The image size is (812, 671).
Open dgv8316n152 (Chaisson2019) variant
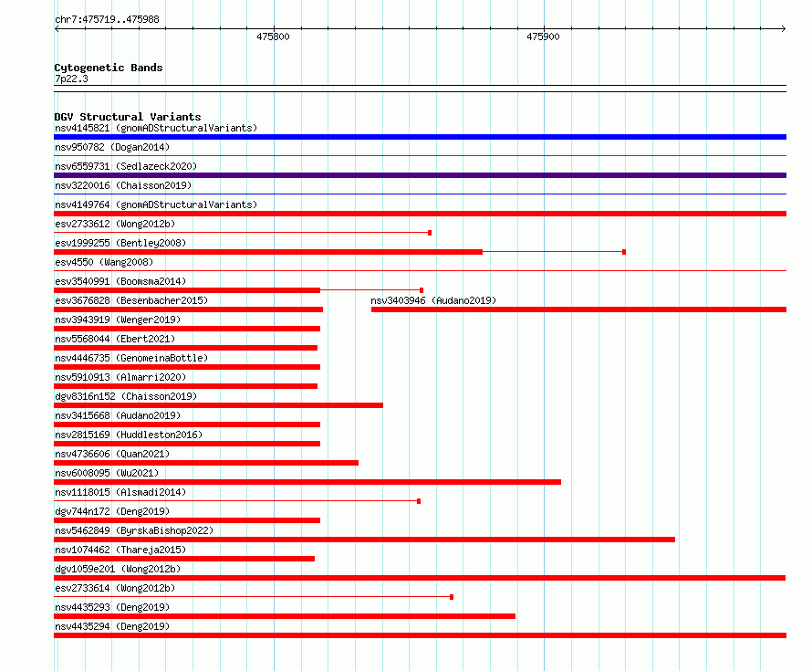(x=126, y=396)
